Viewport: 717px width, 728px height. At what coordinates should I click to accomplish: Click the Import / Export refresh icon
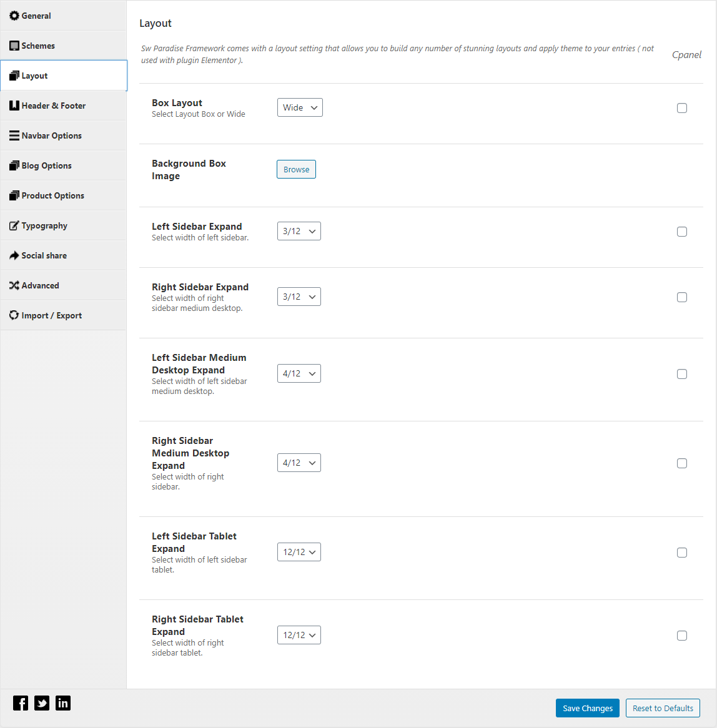14,315
